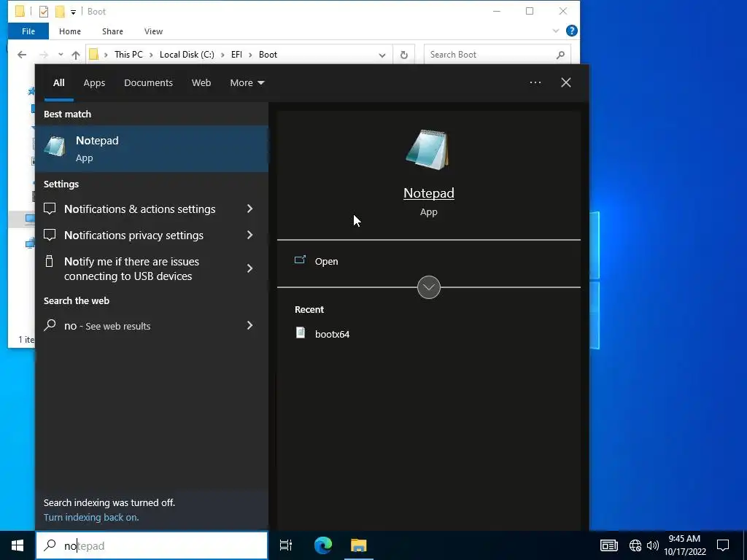Open File menu in Boot Explorer window

(28, 31)
